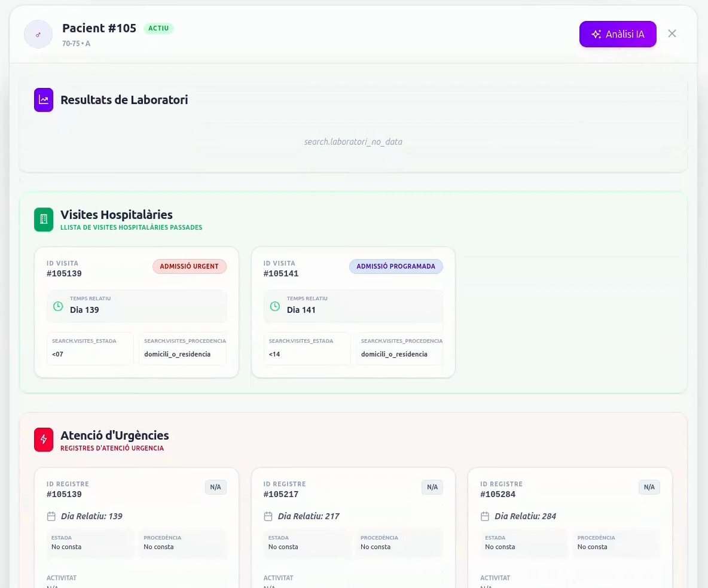This screenshot has width=708, height=588.
Task: Click calendar icon next to Dia Relatiu: 139
Action: tap(51, 516)
